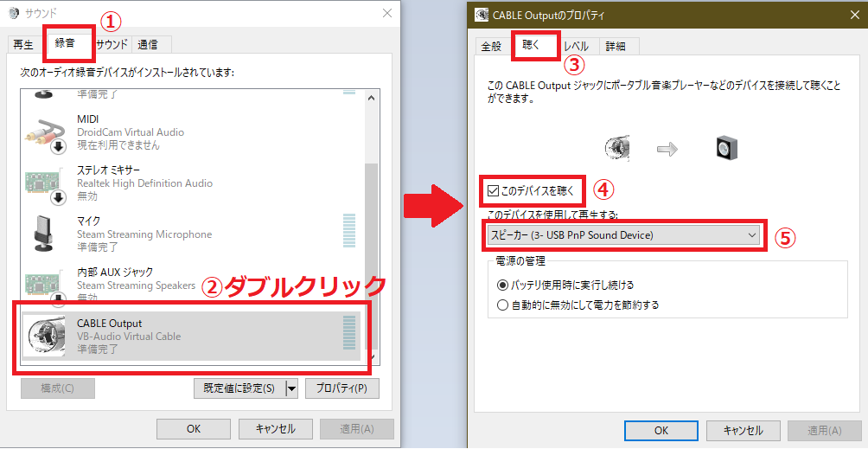Viewport: 868px width, 449px height.
Task: Open the スピーカー USB PnP playback device dropdown
Action: point(623,235)
